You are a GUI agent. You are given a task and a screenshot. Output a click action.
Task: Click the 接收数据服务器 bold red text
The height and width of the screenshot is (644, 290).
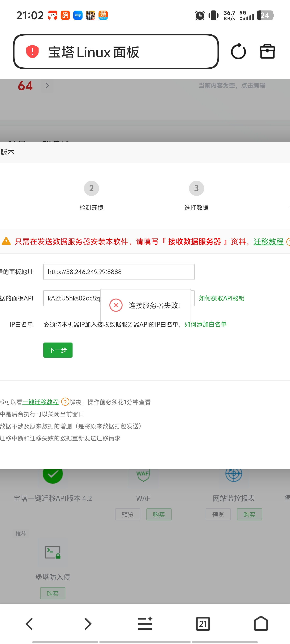[195, 242]
